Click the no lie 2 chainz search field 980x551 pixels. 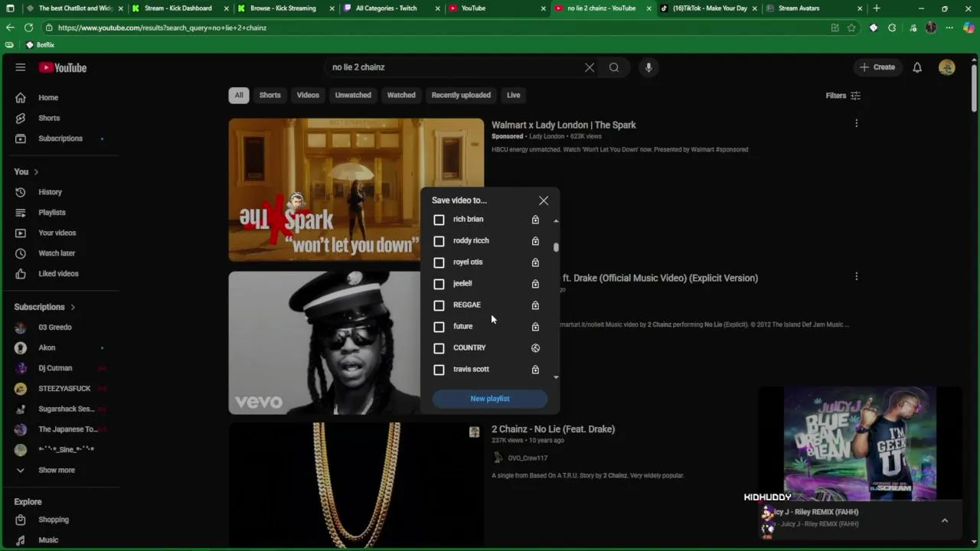click(455, 67)
